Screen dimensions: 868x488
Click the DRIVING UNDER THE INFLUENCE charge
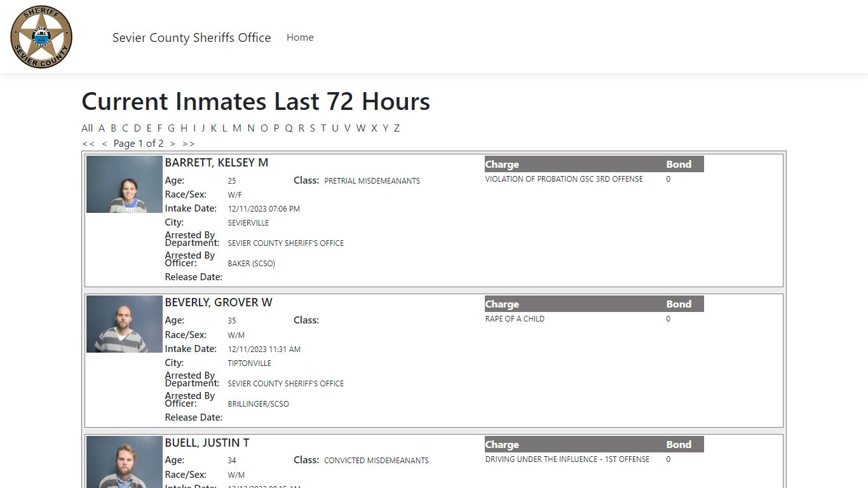pyautogui.click(x=567, y=459)
